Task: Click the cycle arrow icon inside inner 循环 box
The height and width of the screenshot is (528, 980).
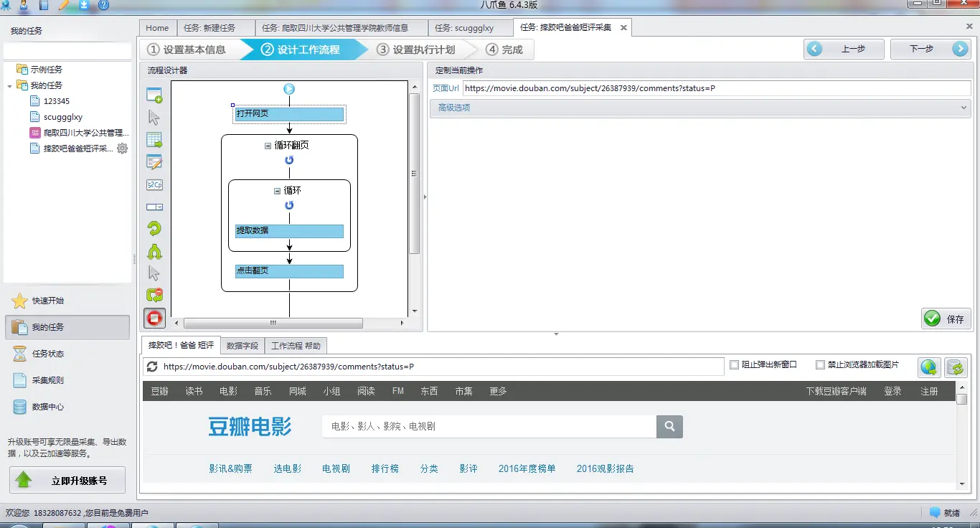Action: coord(289,205)
